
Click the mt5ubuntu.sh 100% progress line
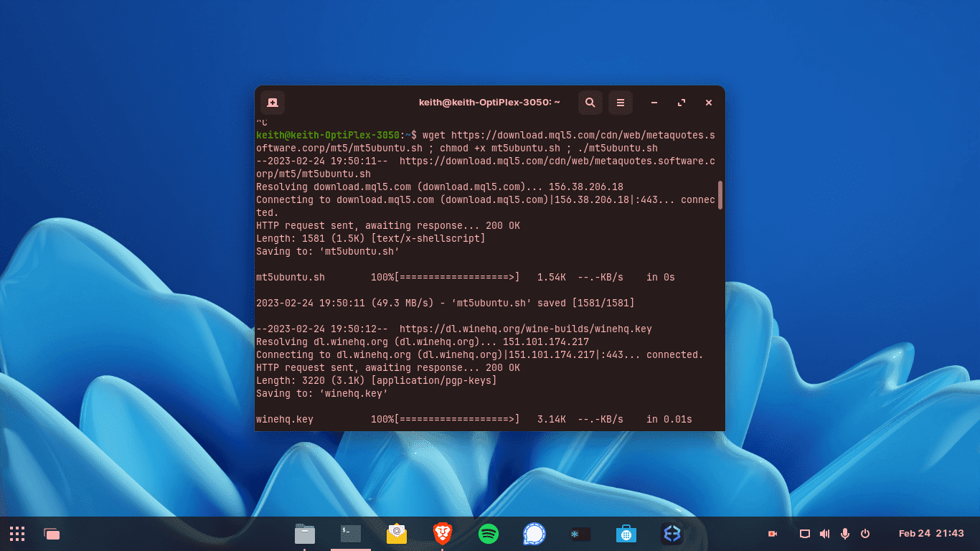coord(466,277)
